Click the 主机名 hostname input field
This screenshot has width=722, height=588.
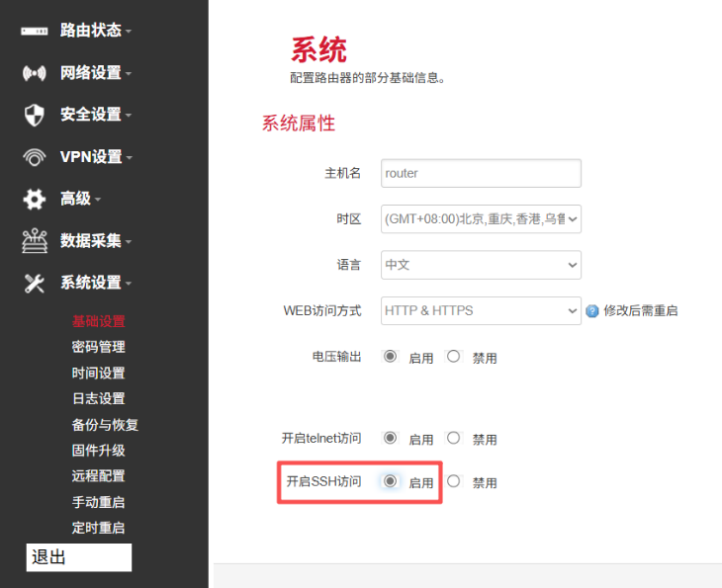(x=482, y=174)
